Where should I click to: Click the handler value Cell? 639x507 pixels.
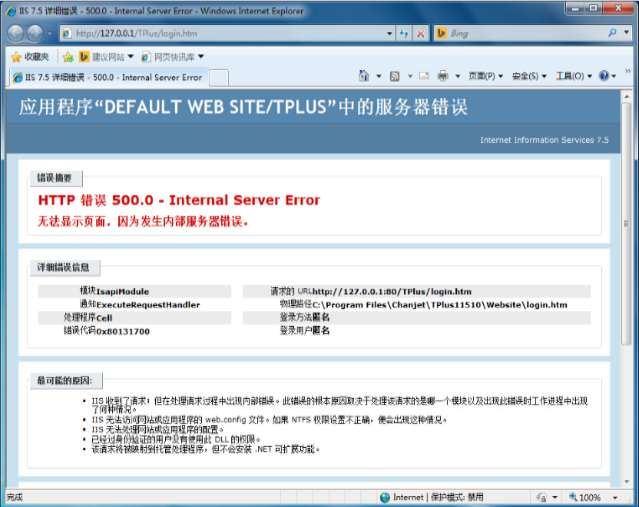click(104, 318)
